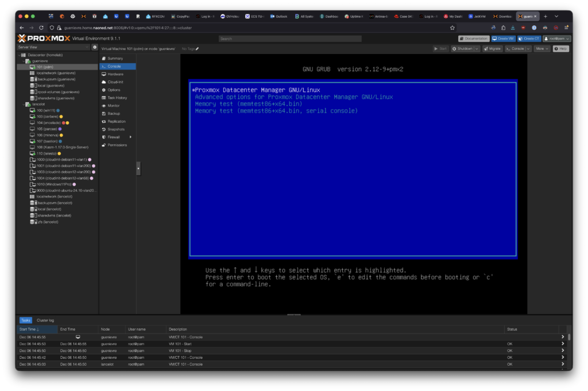Click the pencil icon to edit tags

tap(197, 49)
